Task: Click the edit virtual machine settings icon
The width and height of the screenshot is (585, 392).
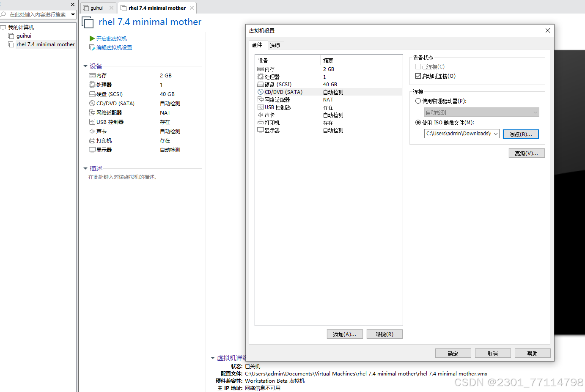Action: coord(92,47)
